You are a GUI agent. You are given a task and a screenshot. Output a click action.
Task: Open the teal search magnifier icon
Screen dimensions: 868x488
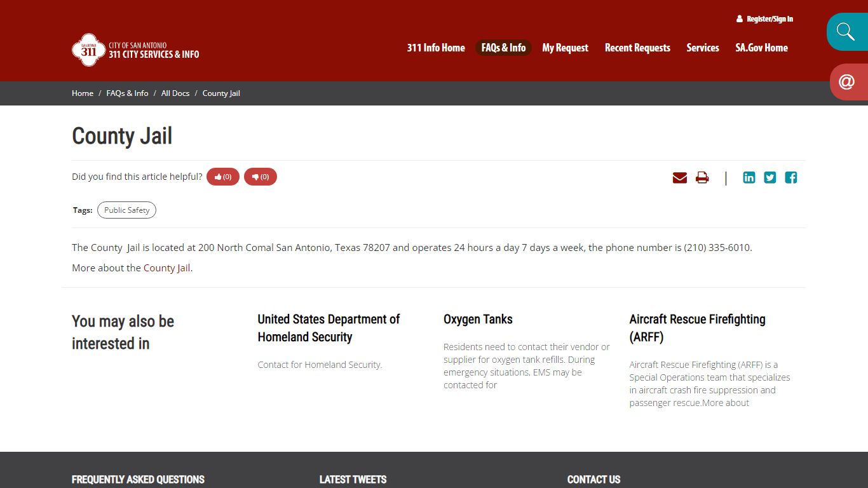tap(846, 31)
